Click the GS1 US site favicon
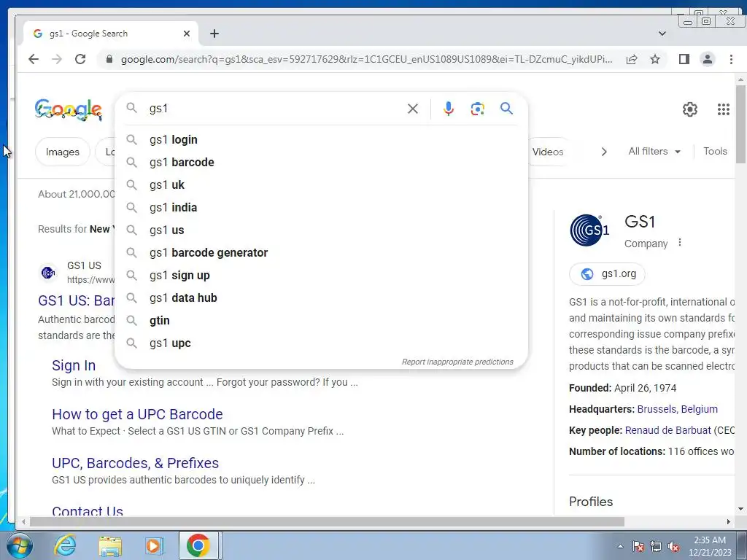 48,273
